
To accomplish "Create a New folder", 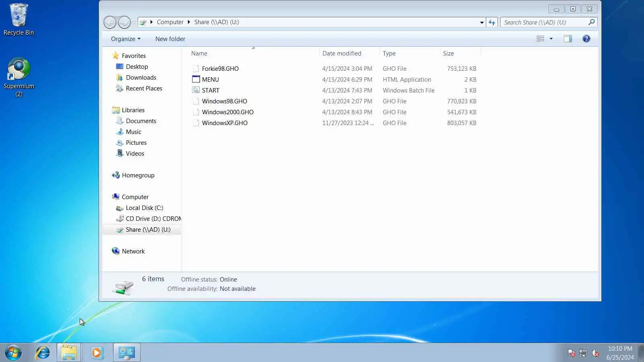I will 170,39.
